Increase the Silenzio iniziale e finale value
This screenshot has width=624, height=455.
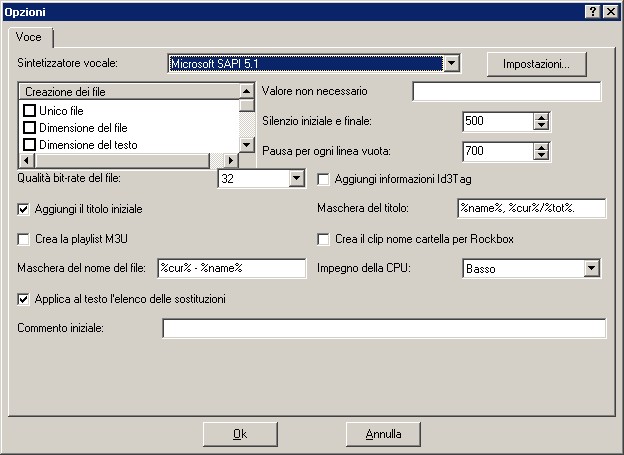(542, 116)
